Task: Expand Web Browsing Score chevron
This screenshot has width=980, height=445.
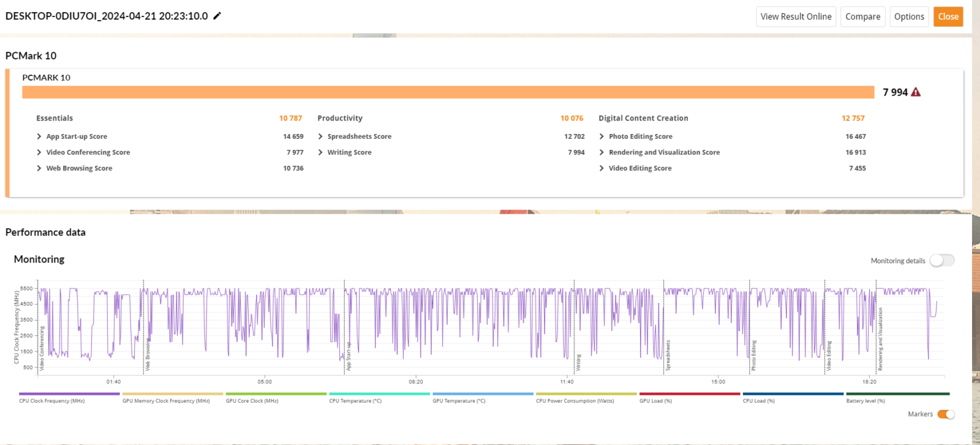Action: click(x=39, y=168)
